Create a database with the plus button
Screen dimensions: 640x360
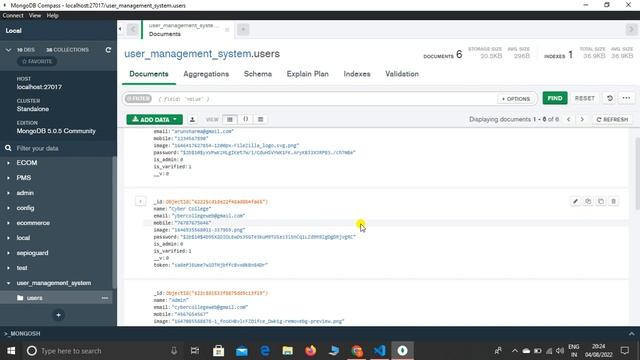pos(58,315)
